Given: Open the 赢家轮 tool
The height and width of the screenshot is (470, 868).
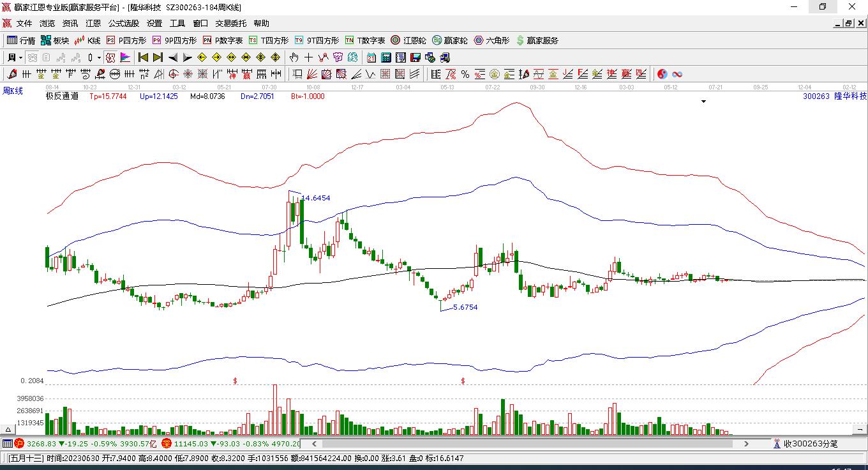Looking at the screenshot, I should click(450, 40).
